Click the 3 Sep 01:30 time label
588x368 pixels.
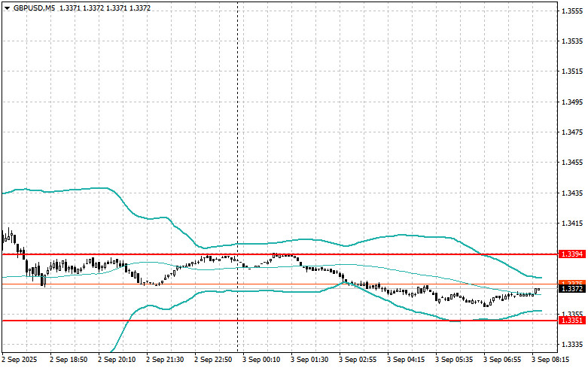309,360
